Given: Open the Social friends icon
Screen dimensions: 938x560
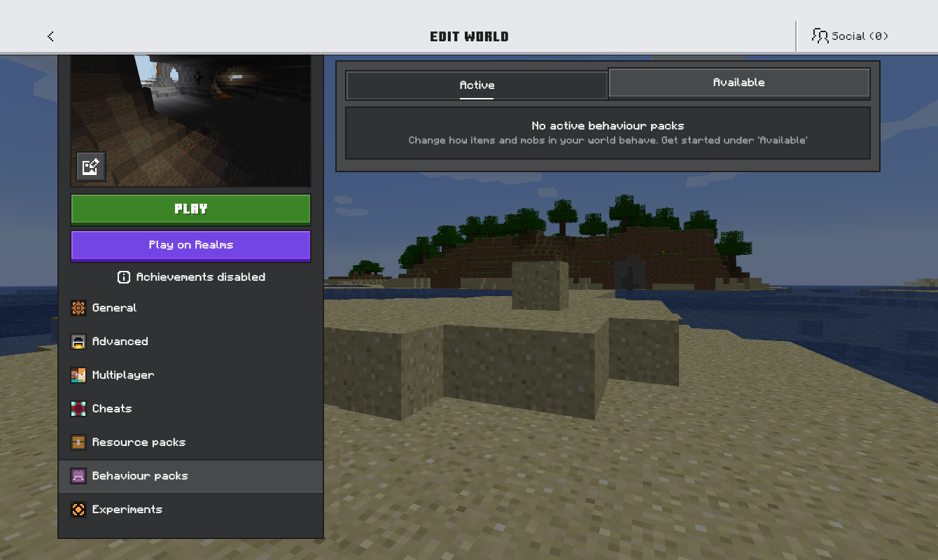Looking at the screenshot, I should [x=820, y=36].
